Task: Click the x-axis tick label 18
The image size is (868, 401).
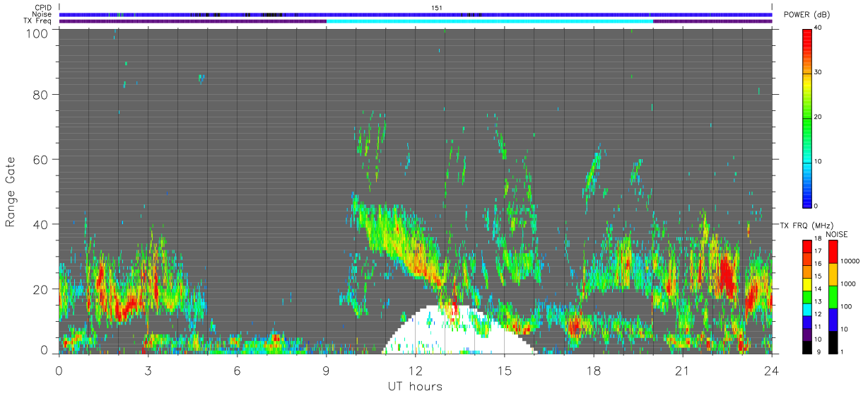Action: pyautogui.click(x=593, y=370)
